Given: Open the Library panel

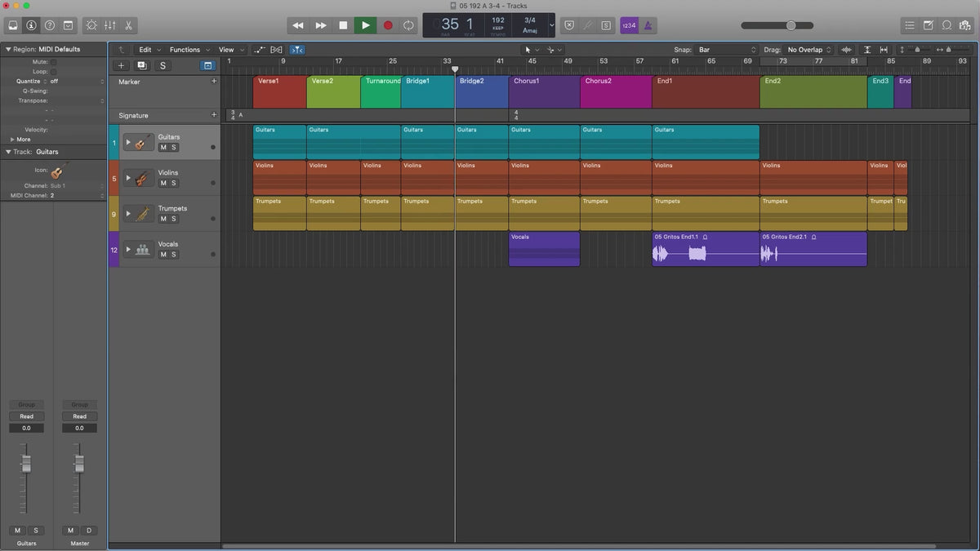Looking at the screenshot, I should click(x=13, y=25).
